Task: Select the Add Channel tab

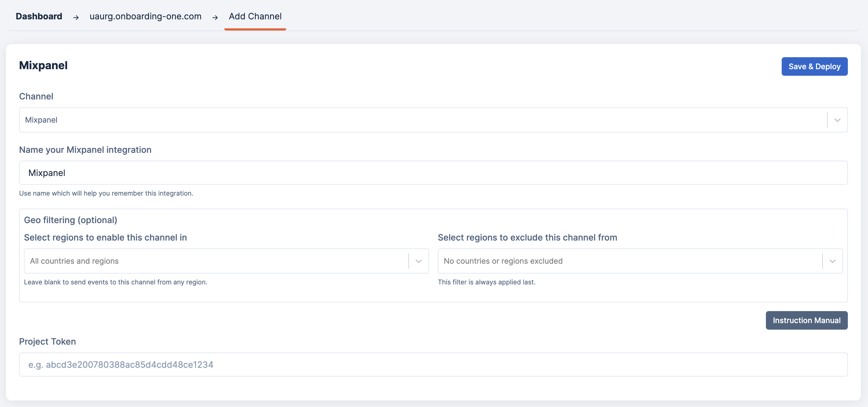Action: (255, 16)
